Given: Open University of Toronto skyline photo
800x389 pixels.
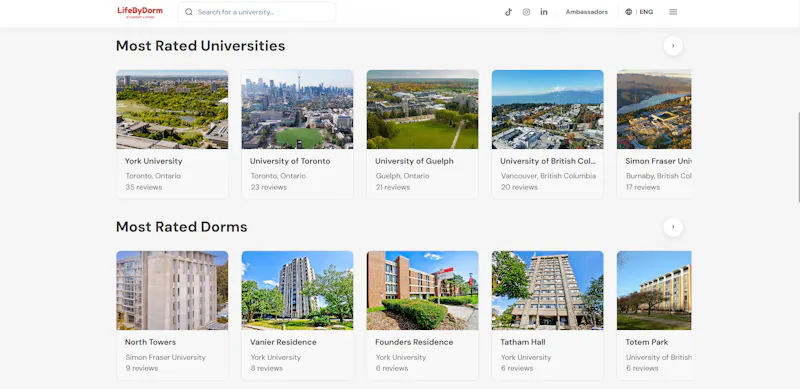Looking at the screenshot, I should click(x=297, y=109).
